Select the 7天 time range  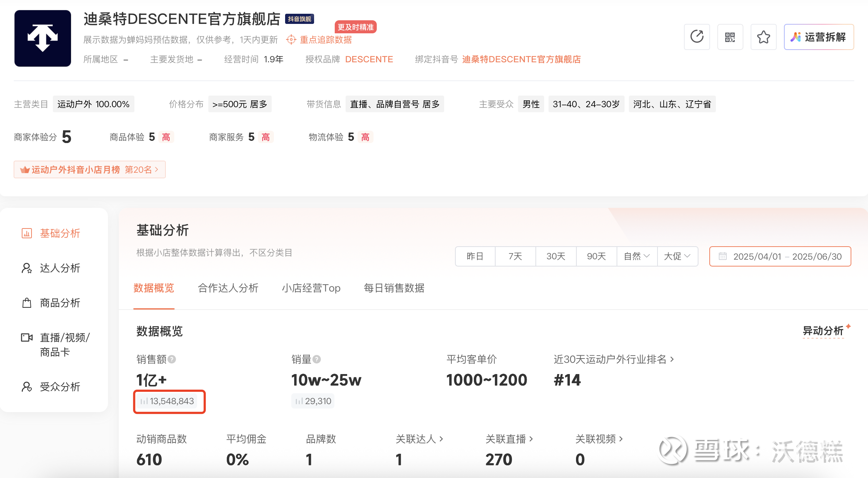pyautogui.click(x=515, y=256)
